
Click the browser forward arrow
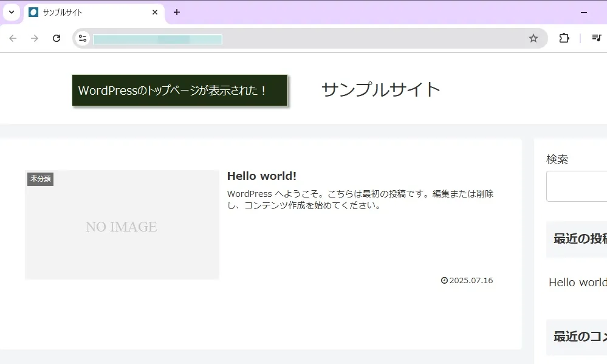tap(35, 38)
